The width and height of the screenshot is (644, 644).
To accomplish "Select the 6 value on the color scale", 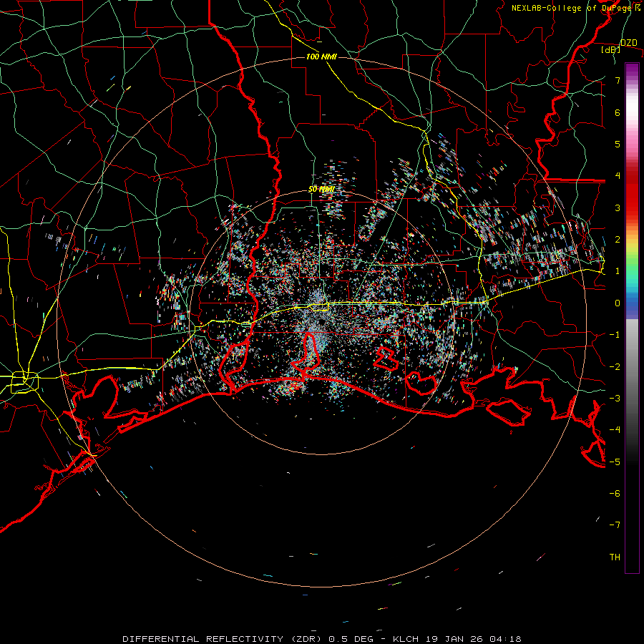I will (x=618, y=112).
